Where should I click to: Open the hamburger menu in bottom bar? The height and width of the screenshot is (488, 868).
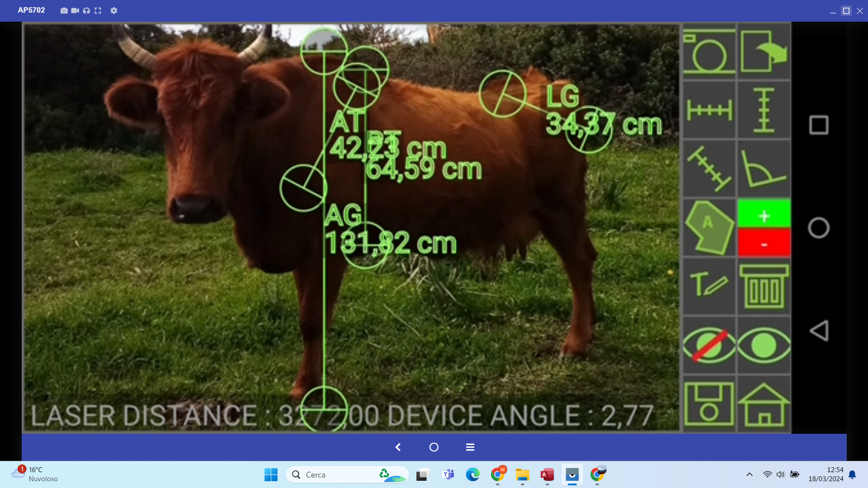point(470,447)
